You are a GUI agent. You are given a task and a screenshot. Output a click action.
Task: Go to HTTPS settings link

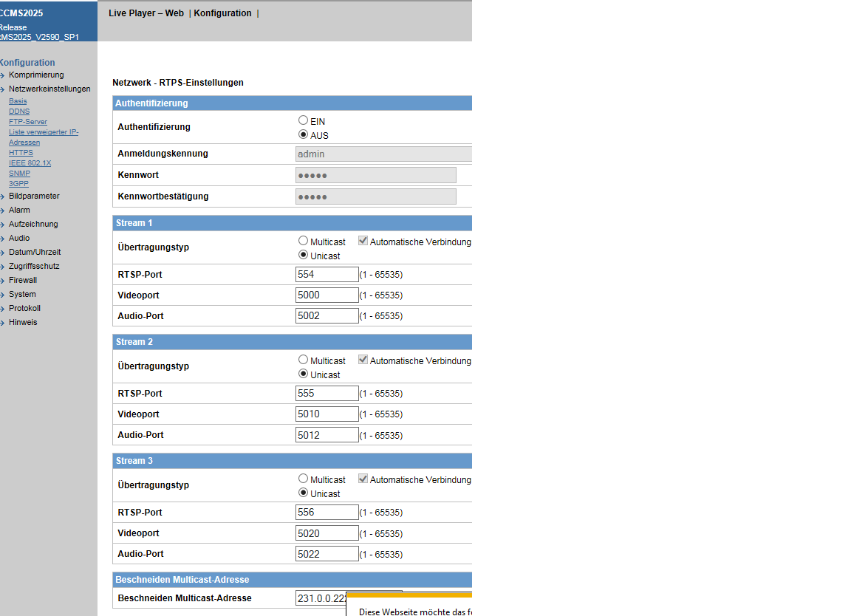point(21,153)
